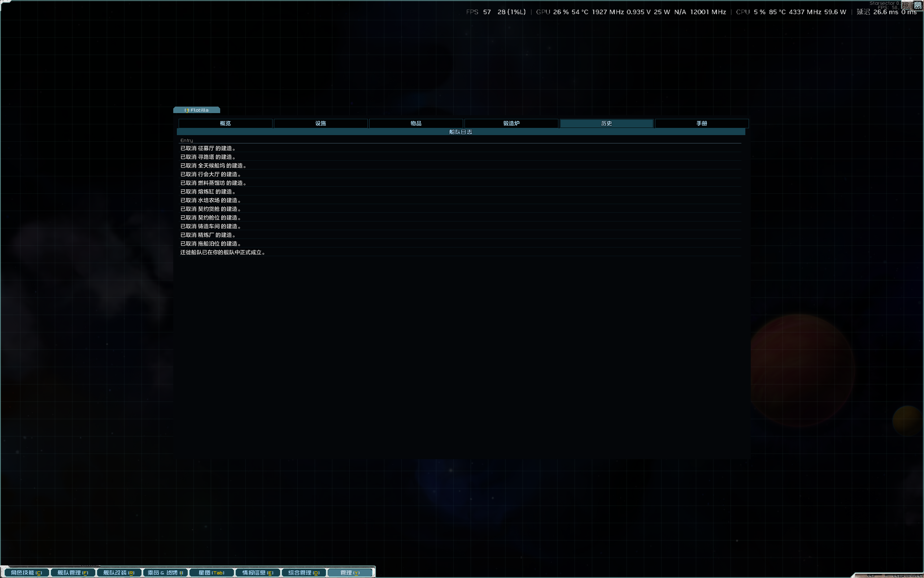Screen dimensions: 924x578
Task: Switch to the 锻造炉 forge tab
Action: tap(511, 123)
